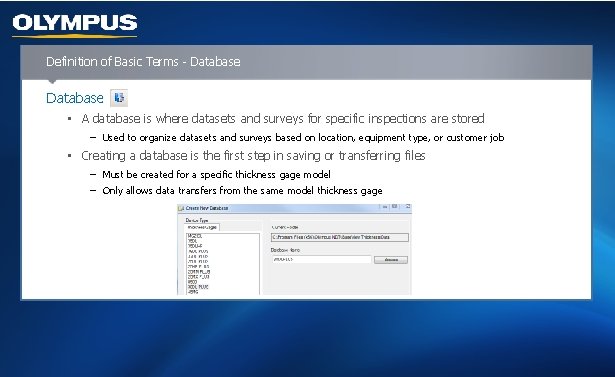615x377 pixels.
Task: Click bullet 'A database is where datasets and surveys...'
Action: coord(283,118)
